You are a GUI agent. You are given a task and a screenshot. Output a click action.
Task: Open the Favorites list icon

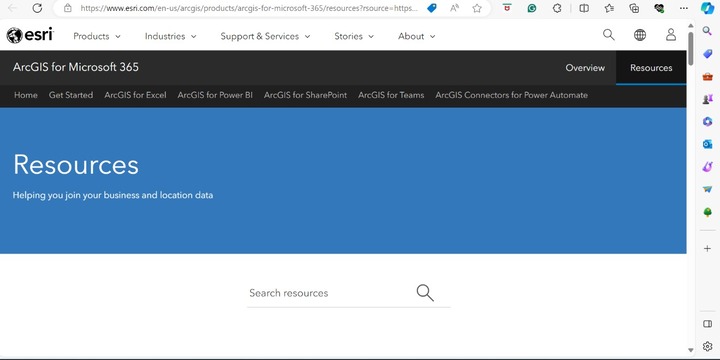point(609,8)
